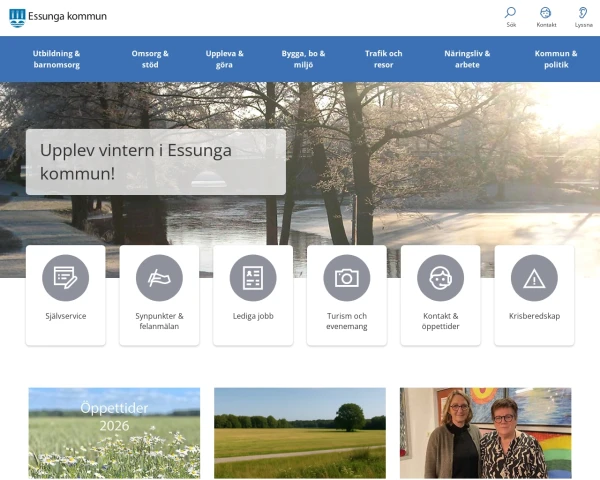Viewport: 600px width, 480px height.
Task: Click the Essunga kommun logo
Action: coord(58,17)
